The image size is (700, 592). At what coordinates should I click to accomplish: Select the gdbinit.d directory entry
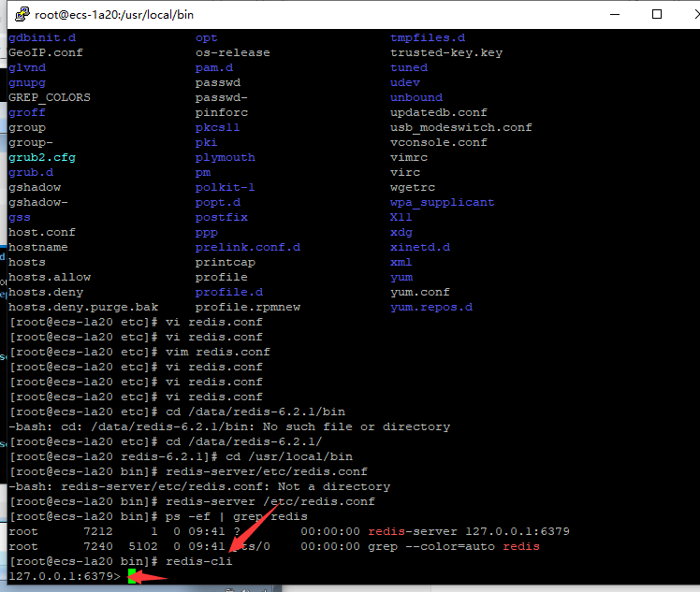click(x=42, y=38)
